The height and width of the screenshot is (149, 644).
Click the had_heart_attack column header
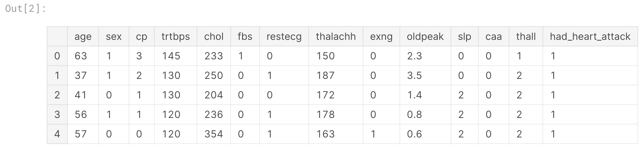point(590,37)
